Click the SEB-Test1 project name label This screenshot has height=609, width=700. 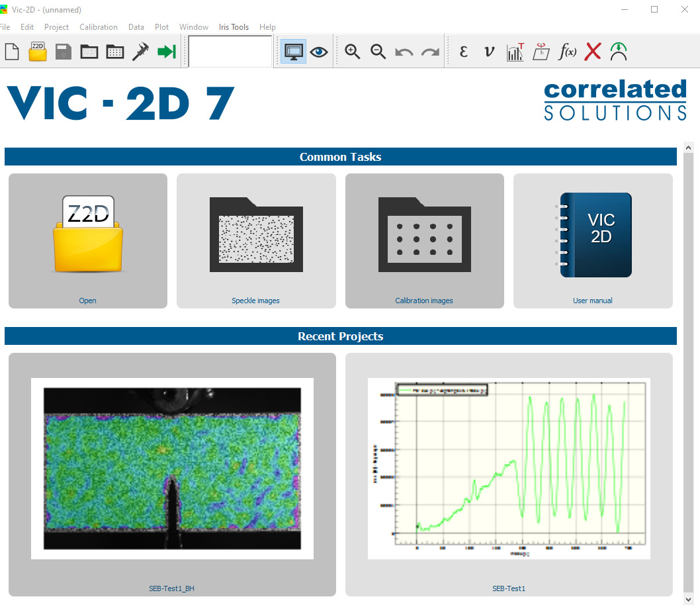pos(509,589)
